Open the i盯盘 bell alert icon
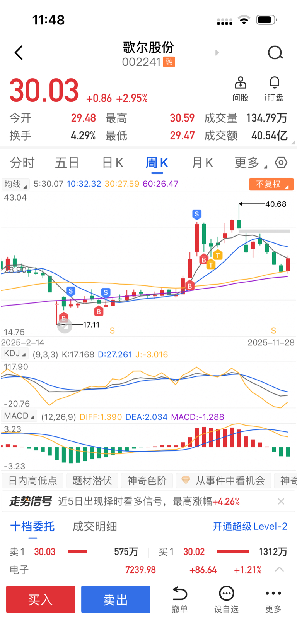297x644 pixels. click(x=274, y=89)
